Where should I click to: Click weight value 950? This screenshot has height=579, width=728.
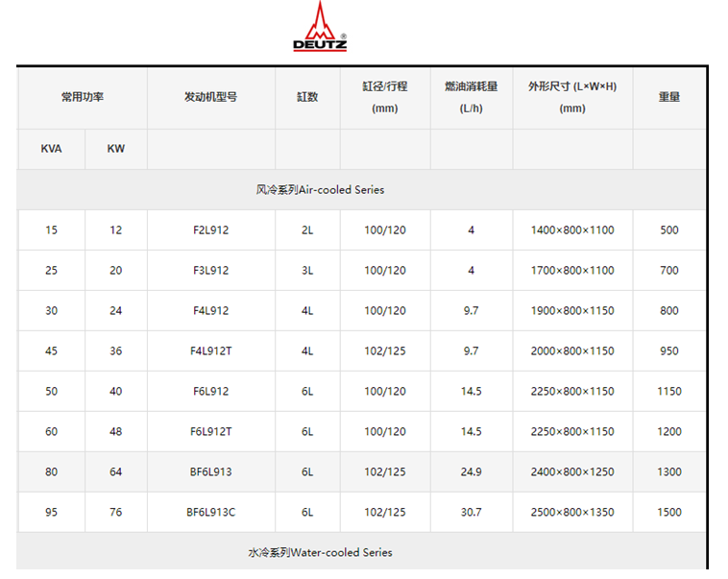tap(669, 351)
